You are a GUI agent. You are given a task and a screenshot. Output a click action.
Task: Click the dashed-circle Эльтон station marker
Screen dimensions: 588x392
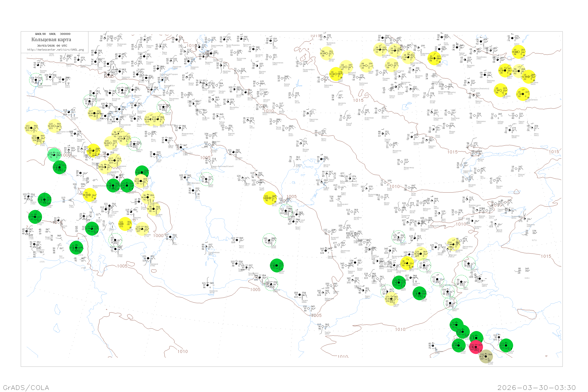pos(163,107)
